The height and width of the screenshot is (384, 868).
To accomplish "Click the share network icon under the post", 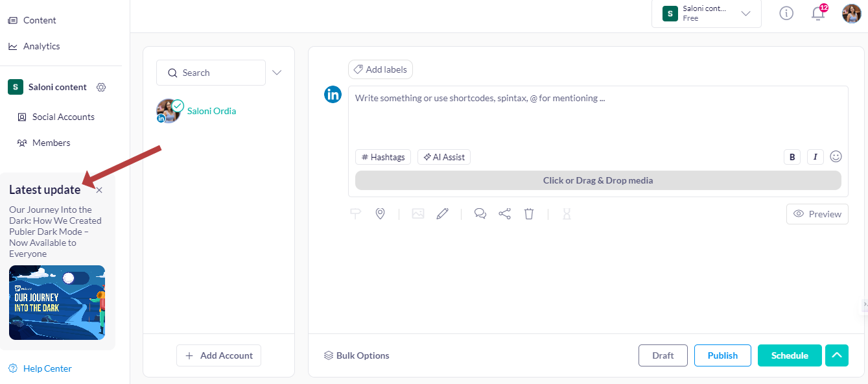I will [x=505, y=213].
